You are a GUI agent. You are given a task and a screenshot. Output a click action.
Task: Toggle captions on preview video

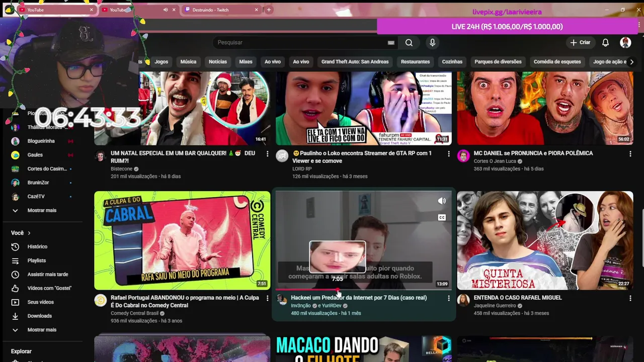tap(442, 217)
